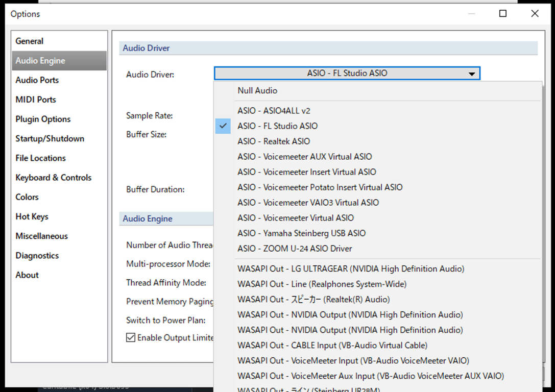Select ZOOM U-24 ASIO Driver
Screen dimensions: 555x392
tap(378, 249)
